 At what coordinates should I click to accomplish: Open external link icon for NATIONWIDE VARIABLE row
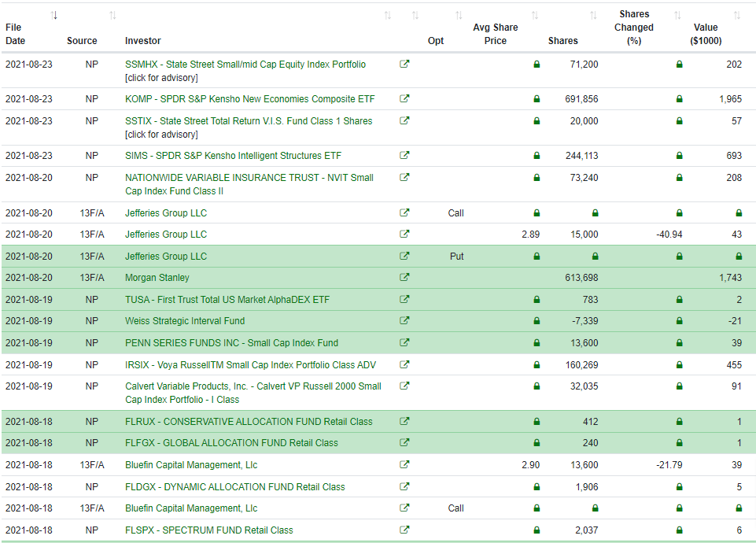404,177
